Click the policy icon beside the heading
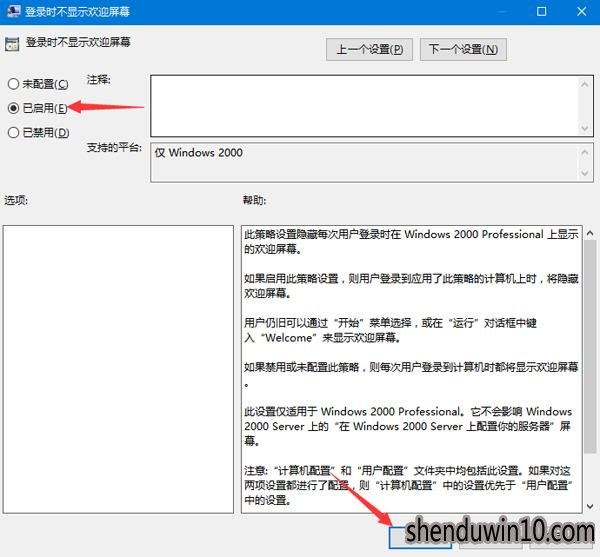The height and width of the screenshot is (557, 600). click(12, 44)
